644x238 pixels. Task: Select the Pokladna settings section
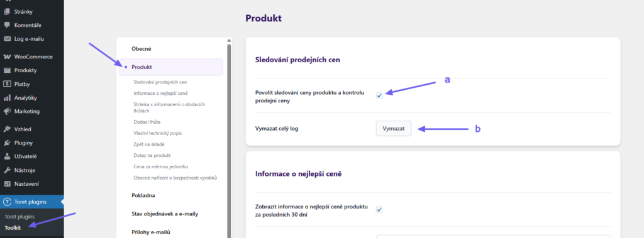point(143,195)
